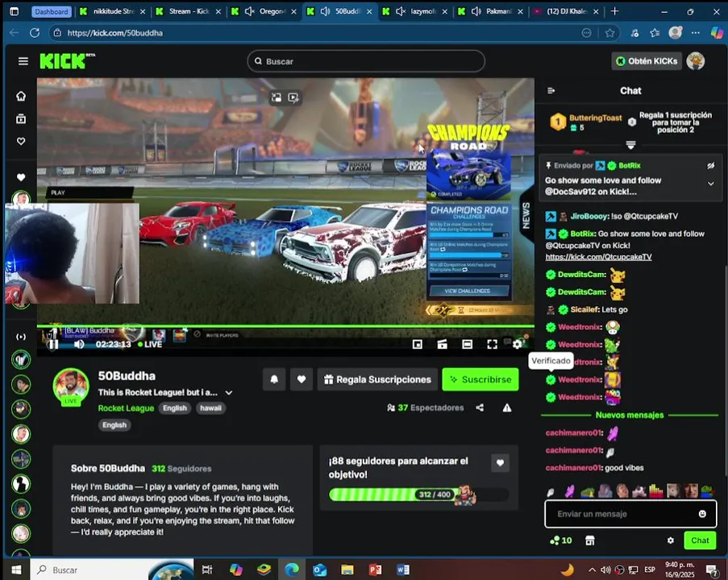Expand gift leaderboard chevron below ButteringToast
This screenshot has width=728, height=580.
coord(630,145)
